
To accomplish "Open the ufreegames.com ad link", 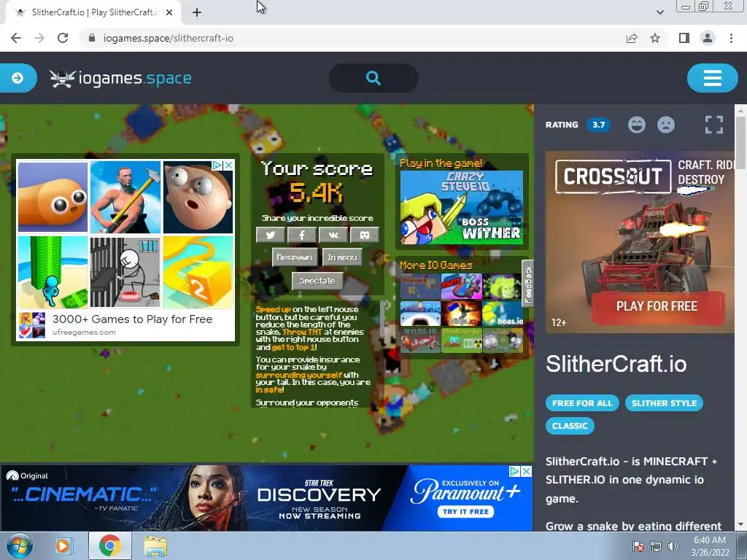I will pyautogui.click(x=84, y=332).
